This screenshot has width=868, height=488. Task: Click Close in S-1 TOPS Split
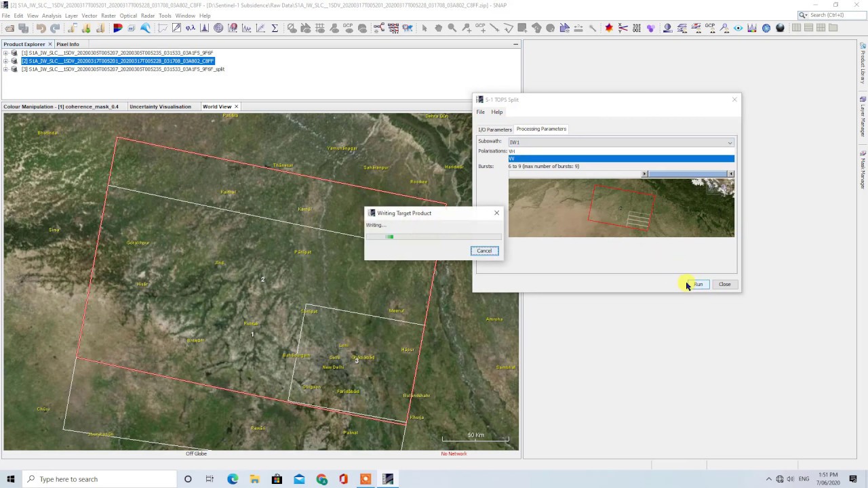[x=724, y=284]
